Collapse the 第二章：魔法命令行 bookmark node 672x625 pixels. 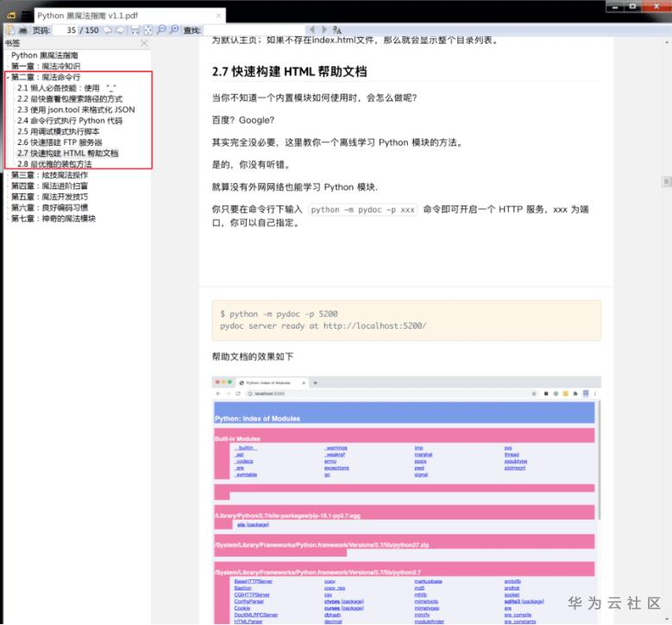(8, 77)
